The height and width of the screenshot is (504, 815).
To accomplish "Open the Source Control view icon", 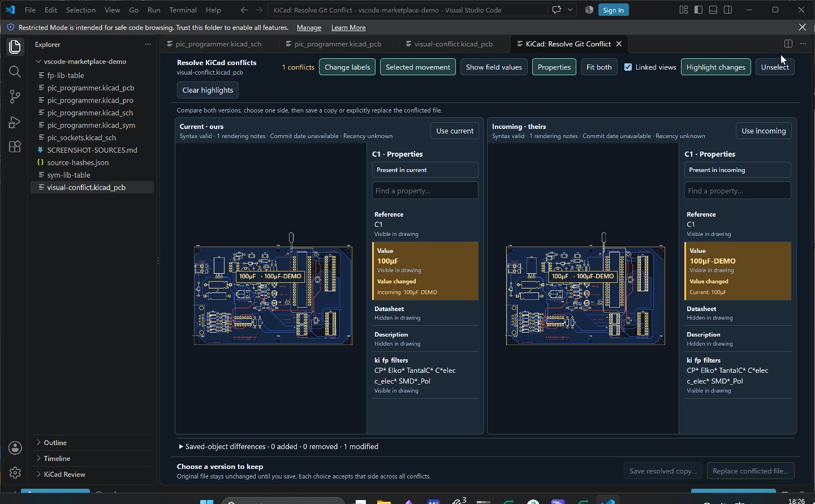I will coord(15,96).
